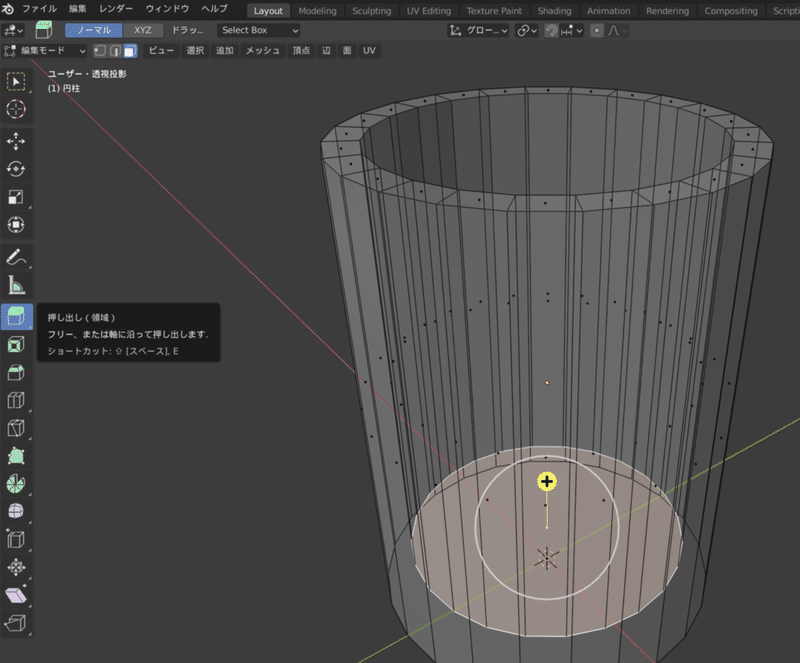Open the 編集モード mode dropdown

tap(45, 51)
